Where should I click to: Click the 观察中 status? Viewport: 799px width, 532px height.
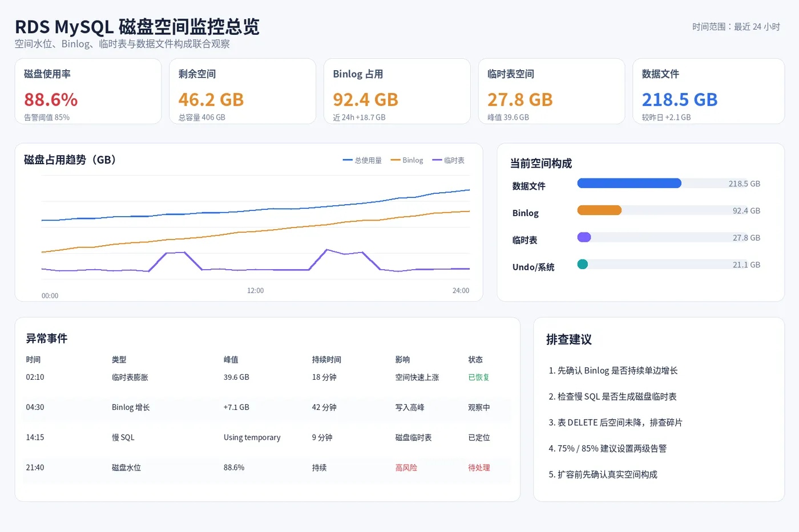tap(479, 408)
